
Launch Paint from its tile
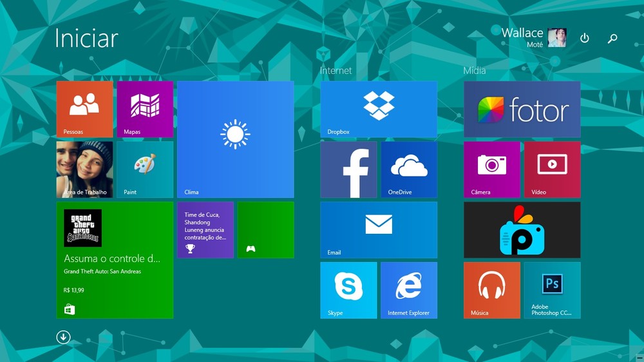(145, 169)
